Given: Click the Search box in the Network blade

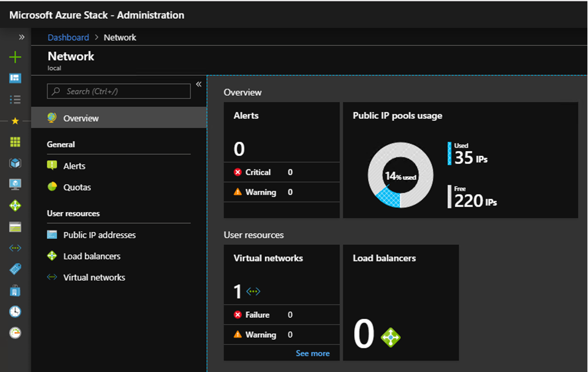Looking at the screenshot, I should coord(118,91).
